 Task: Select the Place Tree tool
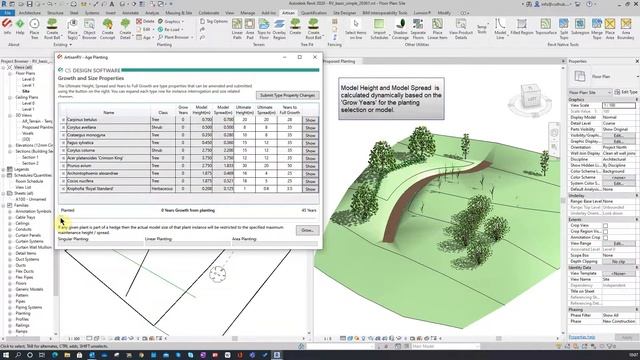tap(35, 29)
